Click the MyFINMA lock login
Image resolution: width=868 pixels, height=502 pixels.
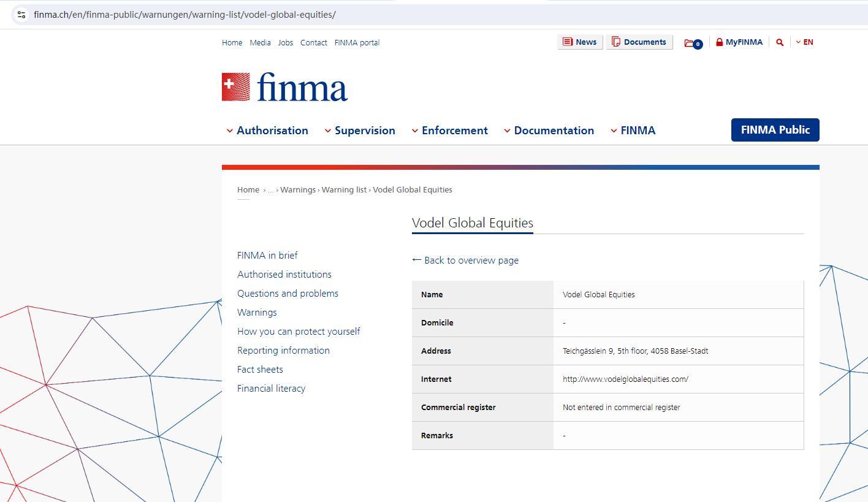[739, 42]
